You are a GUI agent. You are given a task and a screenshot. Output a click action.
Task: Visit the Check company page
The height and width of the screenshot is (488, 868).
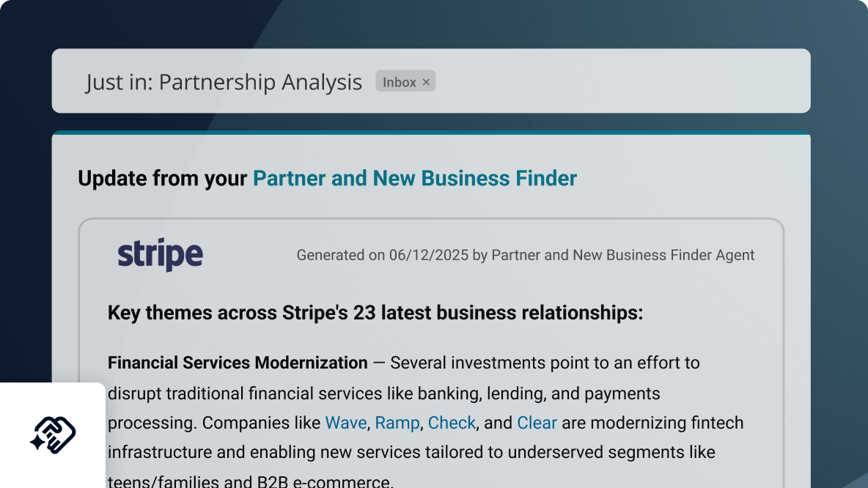point(452,423)
